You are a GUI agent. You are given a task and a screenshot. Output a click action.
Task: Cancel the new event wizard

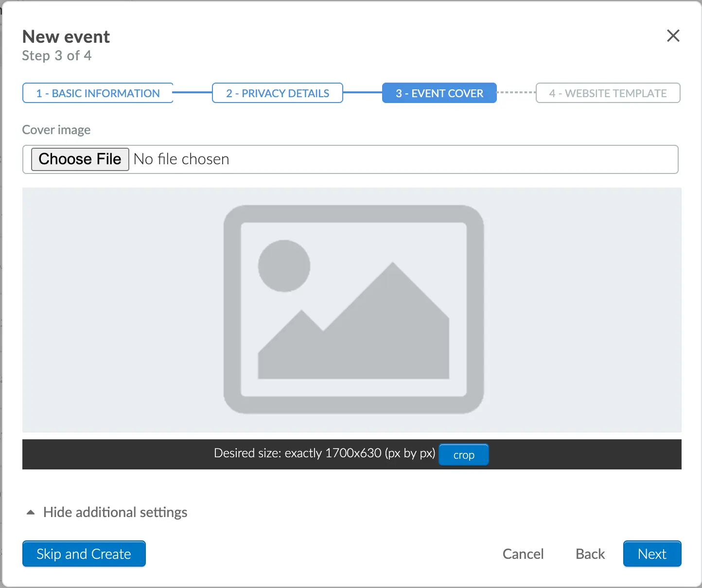523,554
